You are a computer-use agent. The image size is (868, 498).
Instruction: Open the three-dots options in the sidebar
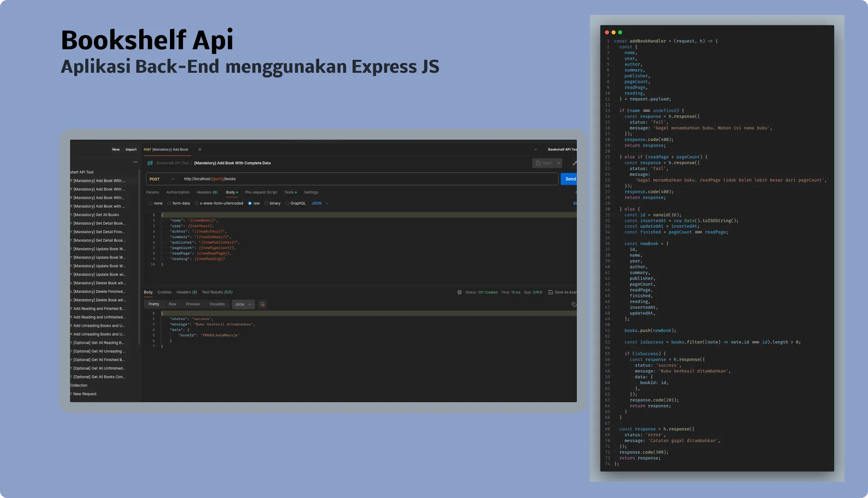coord(135,162)
